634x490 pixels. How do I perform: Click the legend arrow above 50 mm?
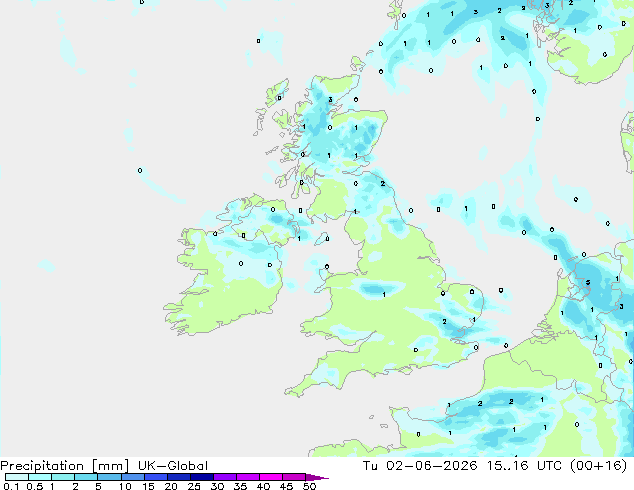[317, 477]
